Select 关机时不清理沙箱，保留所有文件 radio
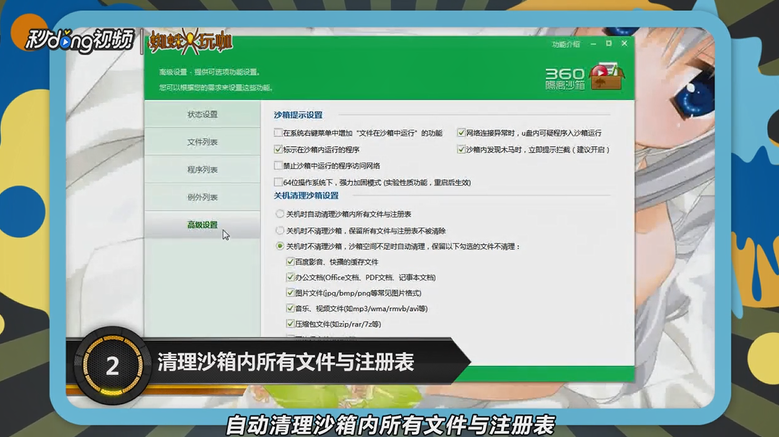The width and height of the screenshot is (779, 437). [x=280, y=230]
